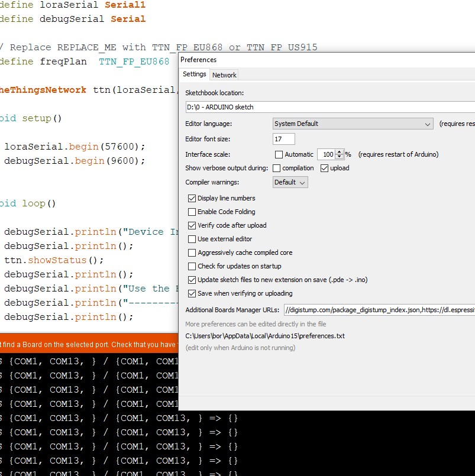
Task: Switch to the Network tab
Action: pos(224,75)
